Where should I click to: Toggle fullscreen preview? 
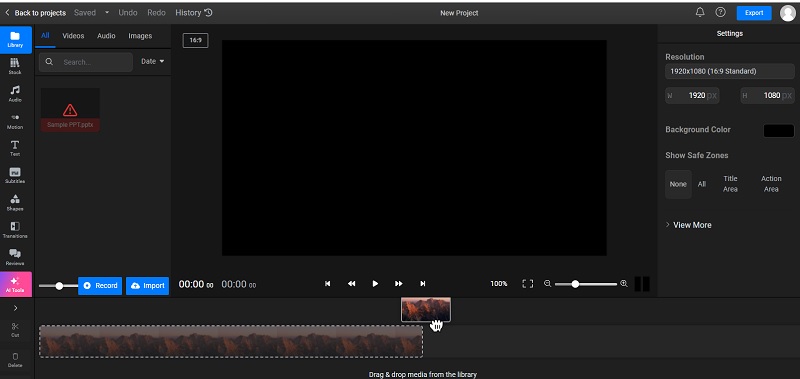[528, 284]
